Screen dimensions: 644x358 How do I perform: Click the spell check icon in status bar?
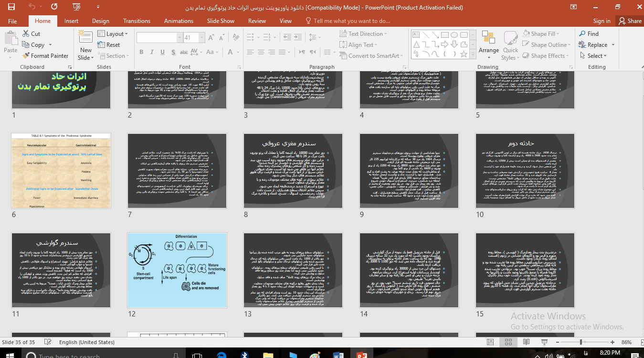pyautogui.click(x=48, y=342)
